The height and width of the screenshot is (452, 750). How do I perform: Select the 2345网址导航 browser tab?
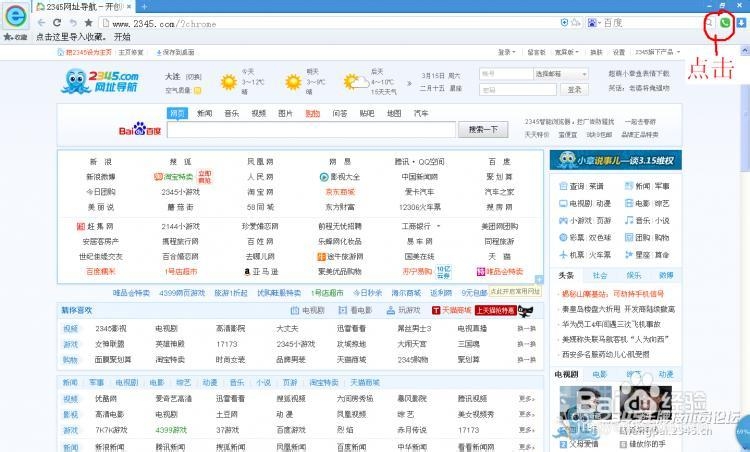point(84,7)
